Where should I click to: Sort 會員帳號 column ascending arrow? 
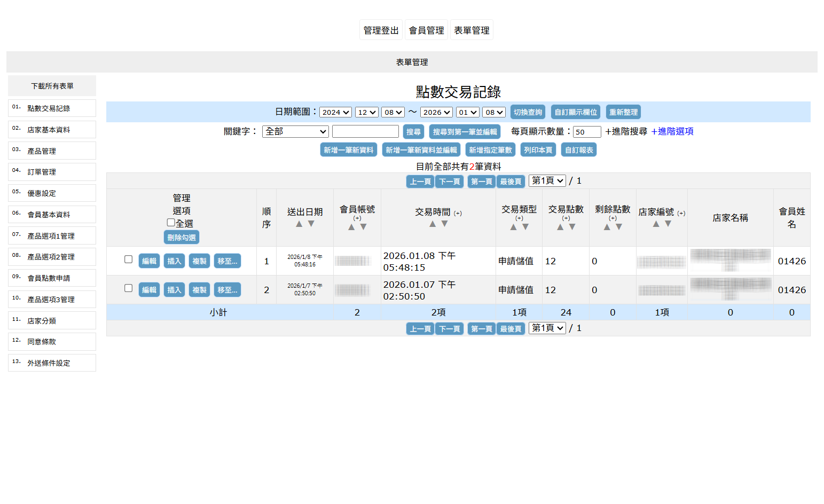(x=351, y=227)
